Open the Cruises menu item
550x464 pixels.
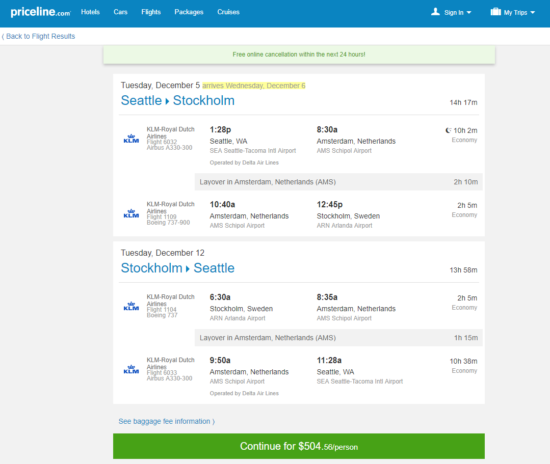coord(228,12)
